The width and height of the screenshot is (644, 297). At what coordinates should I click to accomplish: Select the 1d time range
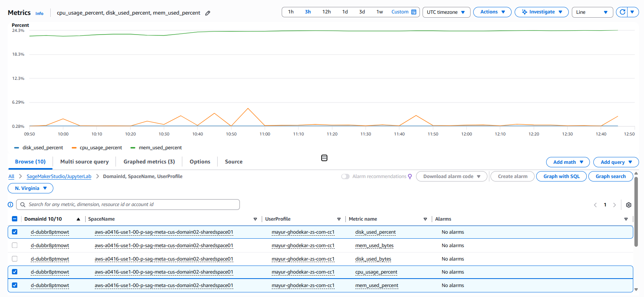[345, 12]
